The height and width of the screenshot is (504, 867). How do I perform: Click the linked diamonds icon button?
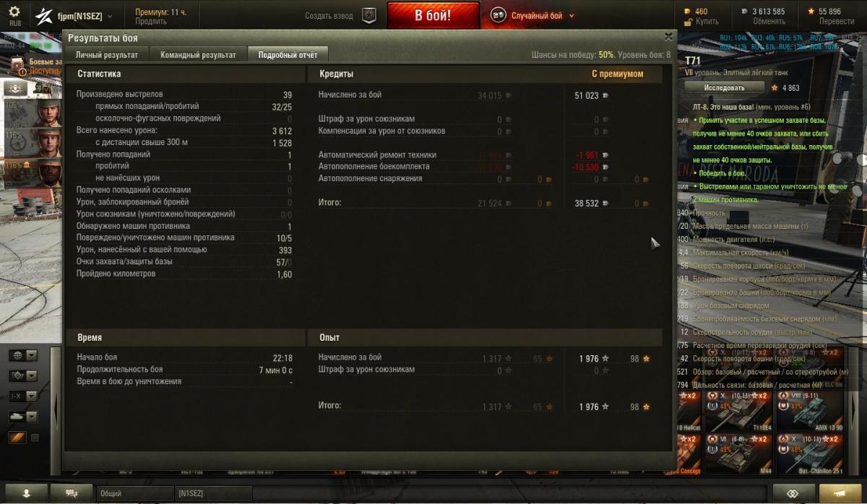coord(793,493)
